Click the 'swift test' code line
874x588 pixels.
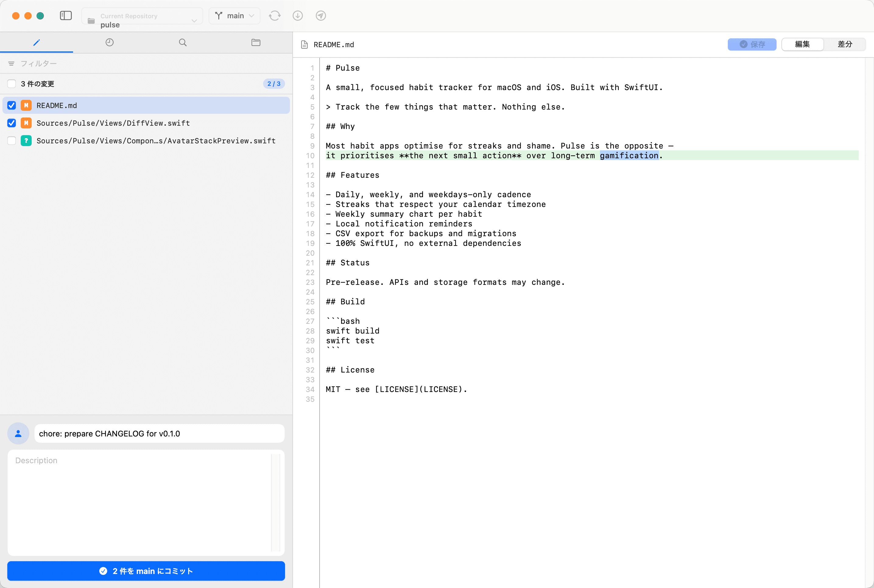350,341
